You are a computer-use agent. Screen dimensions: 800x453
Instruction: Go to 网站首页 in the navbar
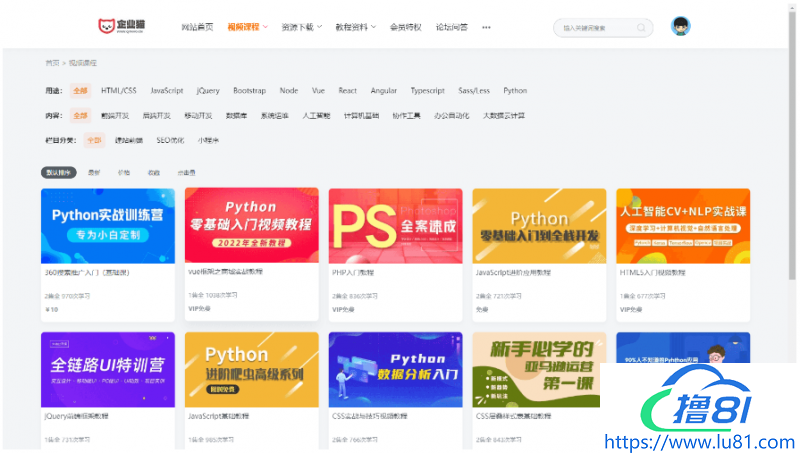197,28
